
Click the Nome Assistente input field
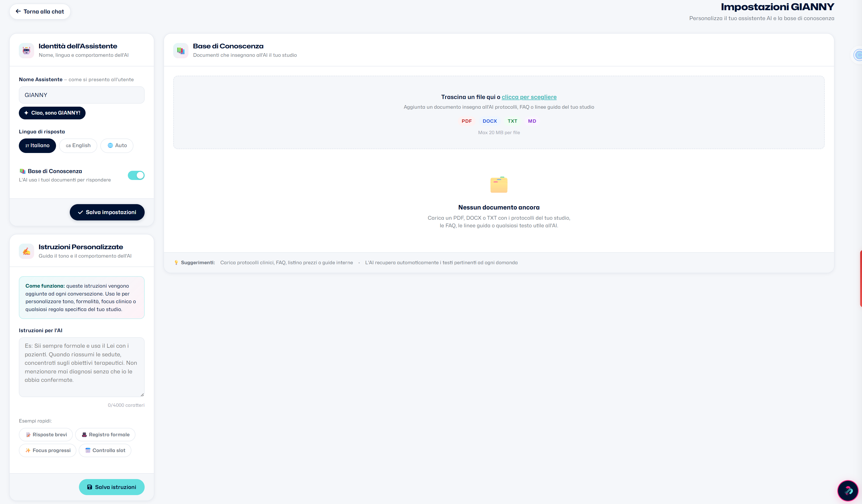coord(81,95)
